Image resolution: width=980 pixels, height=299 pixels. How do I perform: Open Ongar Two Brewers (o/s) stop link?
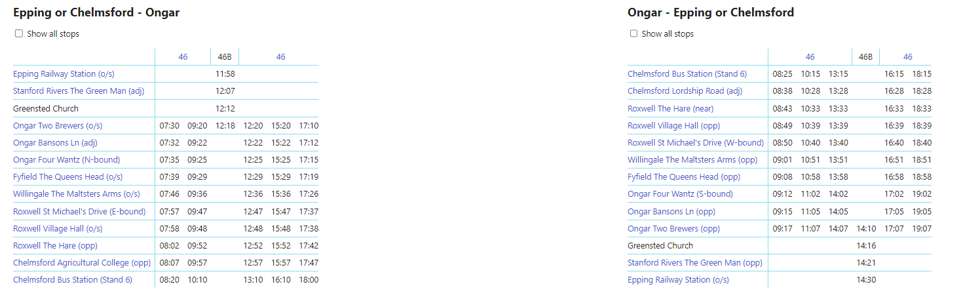58,125
